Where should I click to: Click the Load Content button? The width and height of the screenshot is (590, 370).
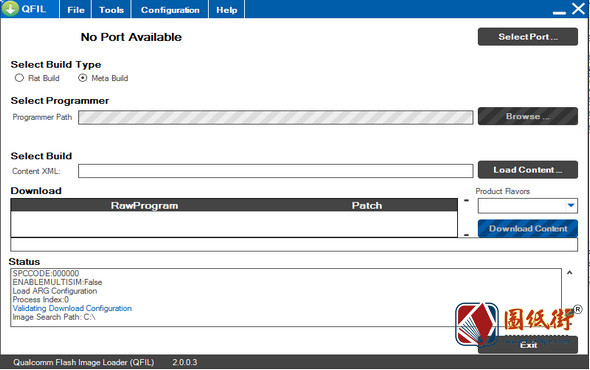[x=528, y=170]
